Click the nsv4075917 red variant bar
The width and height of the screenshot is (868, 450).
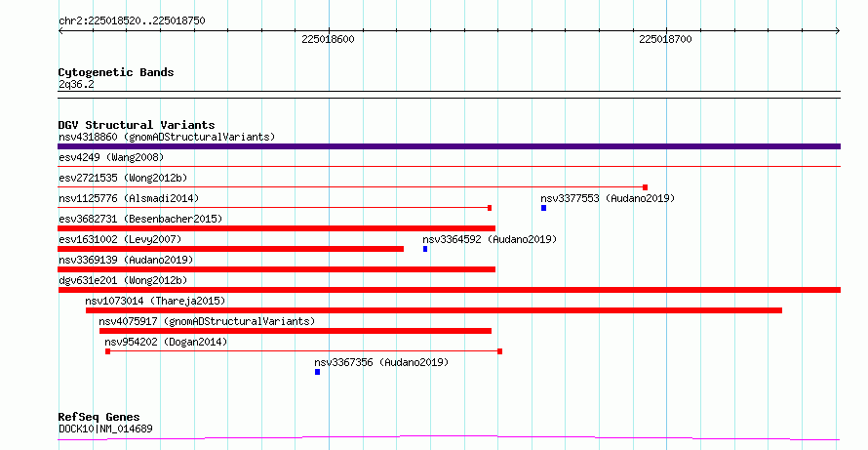[296, 331]
